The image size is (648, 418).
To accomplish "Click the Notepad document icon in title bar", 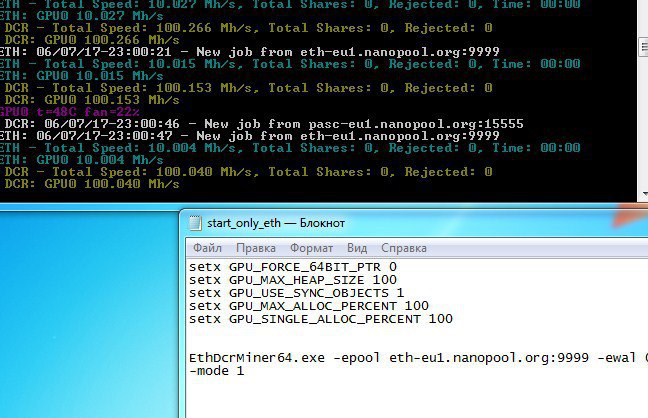I will (195, 223).
